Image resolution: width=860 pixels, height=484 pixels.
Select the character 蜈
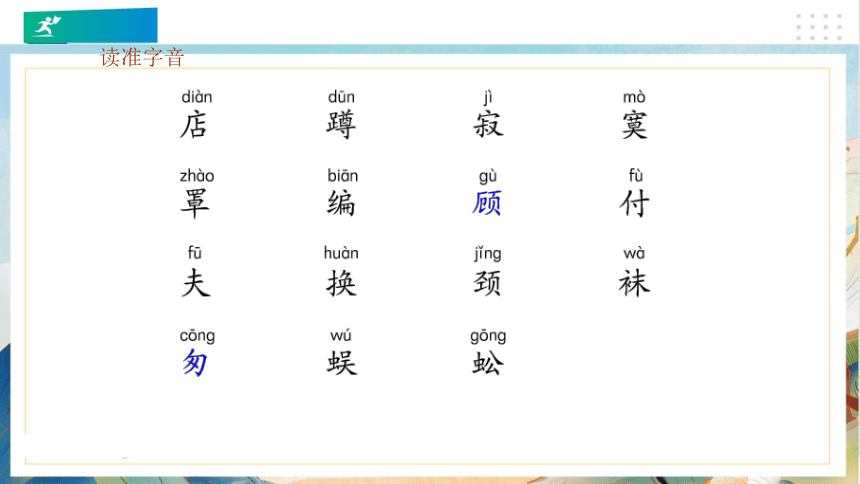tap(342, 363)
